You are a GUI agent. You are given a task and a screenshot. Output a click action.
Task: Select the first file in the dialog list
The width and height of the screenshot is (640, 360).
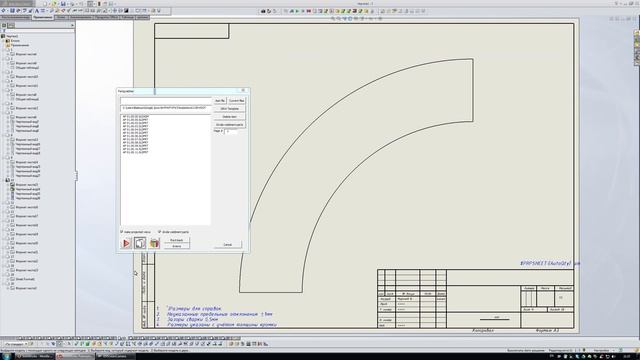[136, 117]
